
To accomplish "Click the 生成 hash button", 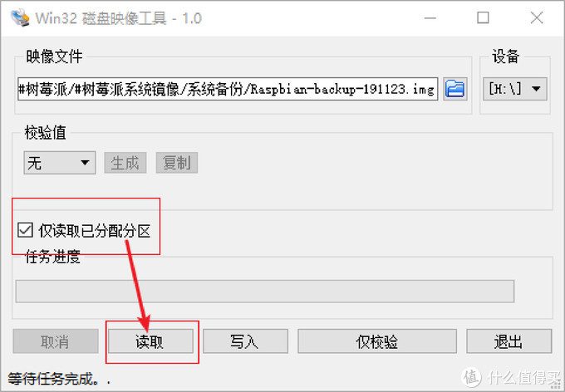I will tap(125, 163).
